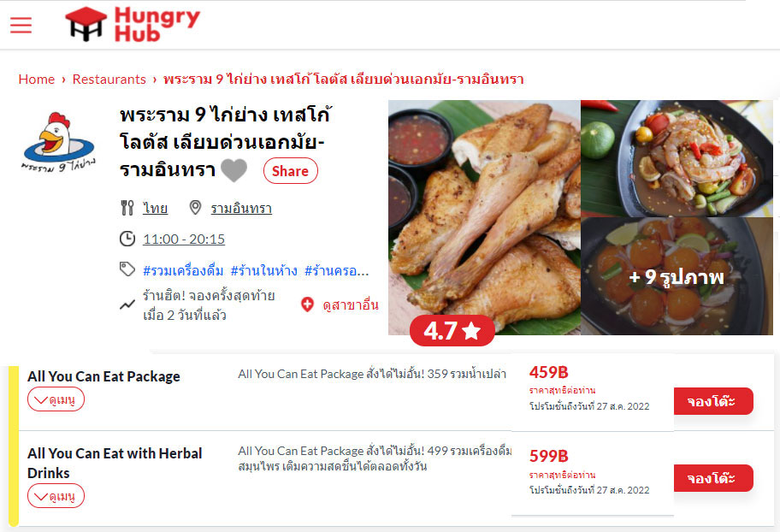This screenshot has width=780, height=532.
Task: Toggle the favorite heart icon
Action: point(233,170)
